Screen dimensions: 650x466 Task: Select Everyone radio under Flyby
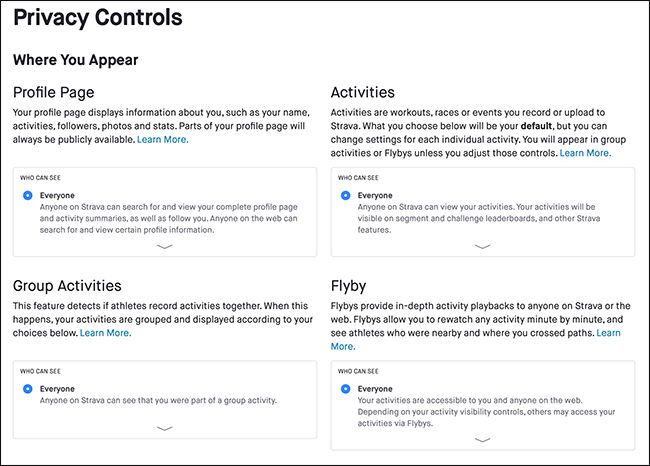coord(345,389)
